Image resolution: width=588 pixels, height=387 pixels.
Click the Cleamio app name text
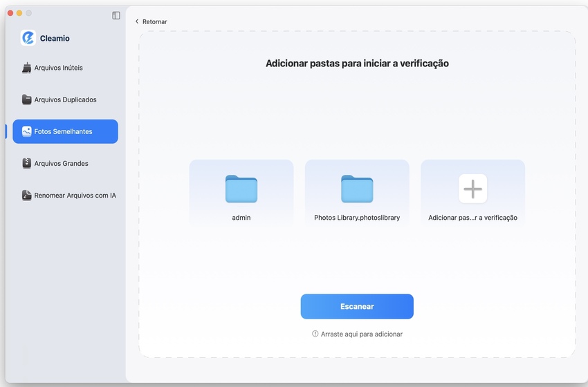point(55,38)
